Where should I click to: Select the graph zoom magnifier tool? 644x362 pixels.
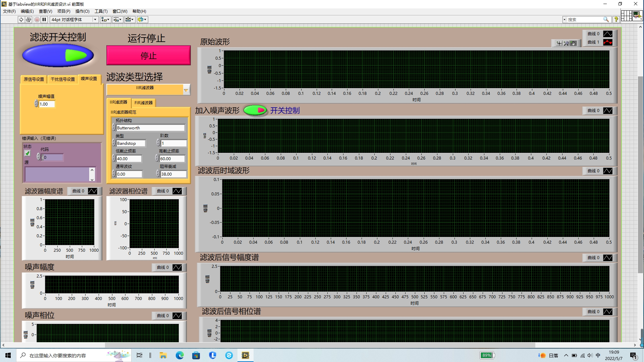click(x=566, y=43)
